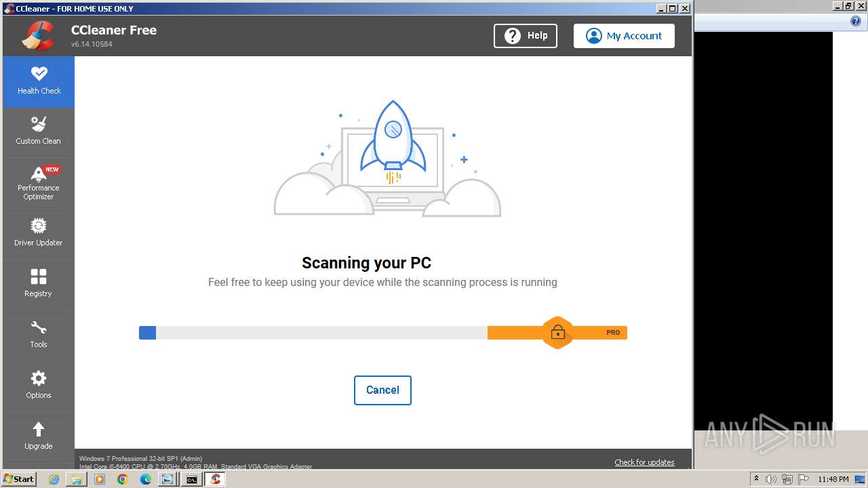This screenshot has height=488, width=868.
Task: Click the CCleaner logo in header
Action: (x=39, y=36)
